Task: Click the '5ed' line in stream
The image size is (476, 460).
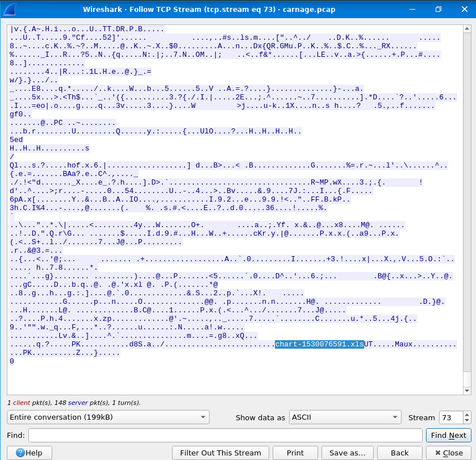Action: 16,140
